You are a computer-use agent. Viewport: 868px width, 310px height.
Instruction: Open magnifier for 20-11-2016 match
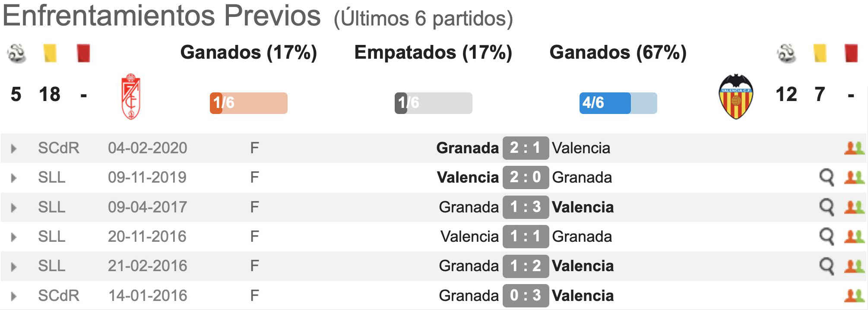pyautogui.click(x=827, y=237)
